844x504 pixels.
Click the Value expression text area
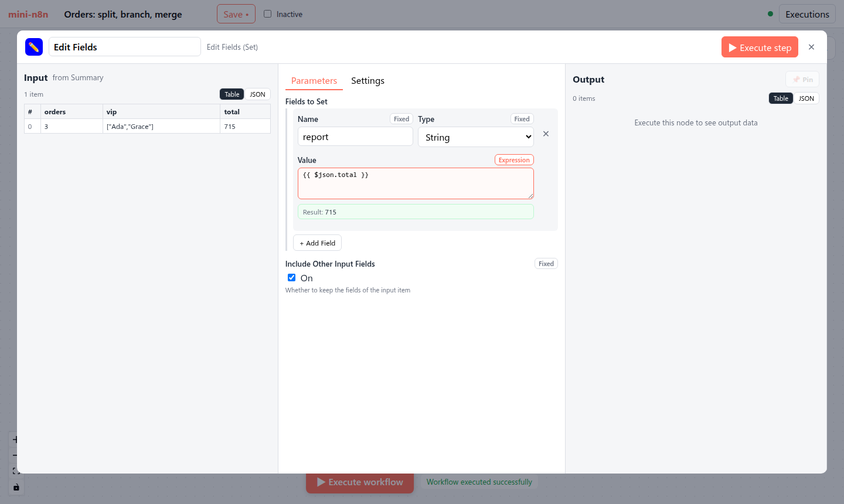pyautogui.click(x=416, y=183)
